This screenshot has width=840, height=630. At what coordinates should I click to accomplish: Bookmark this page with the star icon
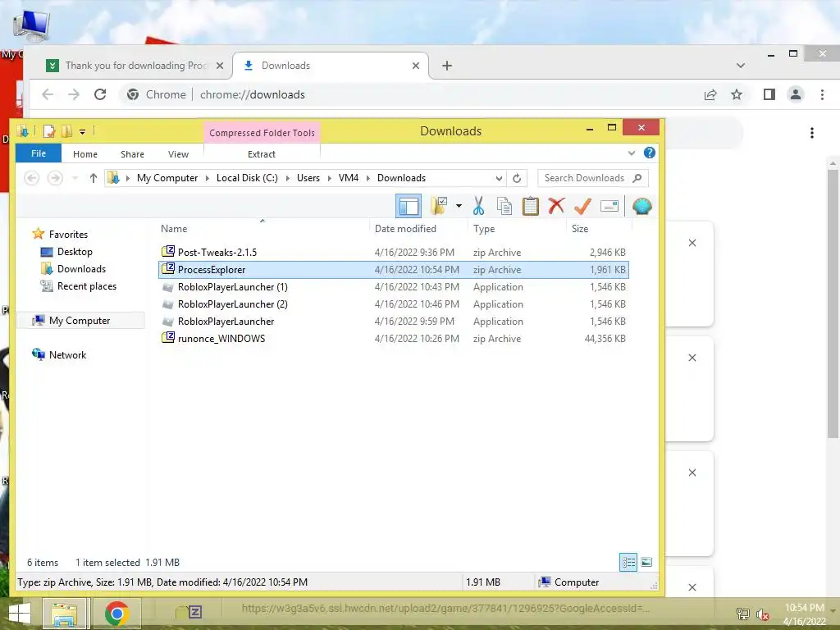pyautogui.click(x=737, y=95)
